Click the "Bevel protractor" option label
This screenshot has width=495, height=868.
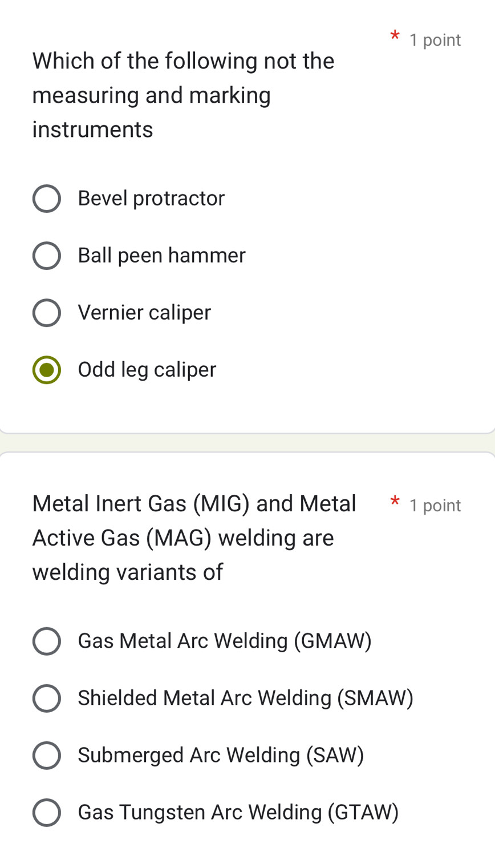[x=151, y=199]
